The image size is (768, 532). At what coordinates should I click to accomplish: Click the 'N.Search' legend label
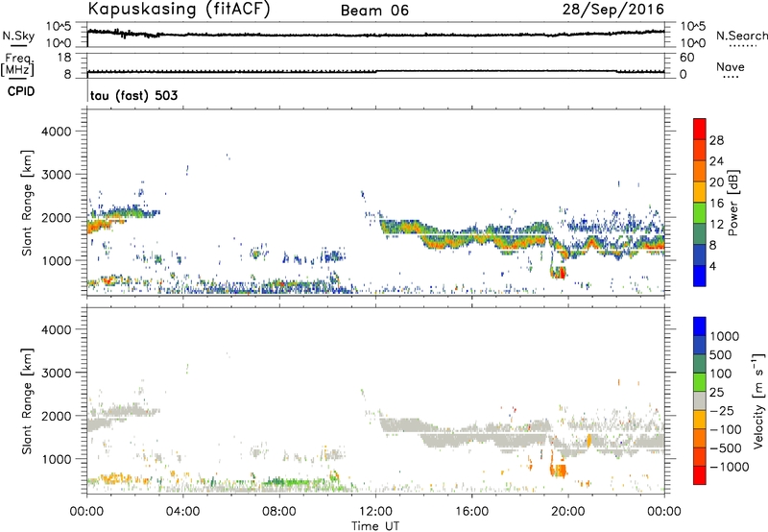coord(741,36)
